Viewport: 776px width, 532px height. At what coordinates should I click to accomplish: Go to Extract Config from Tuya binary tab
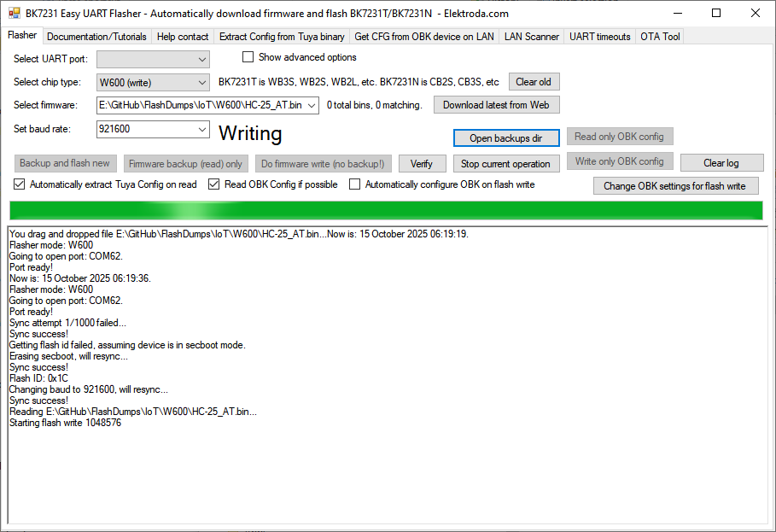click(x=282, y=37)
